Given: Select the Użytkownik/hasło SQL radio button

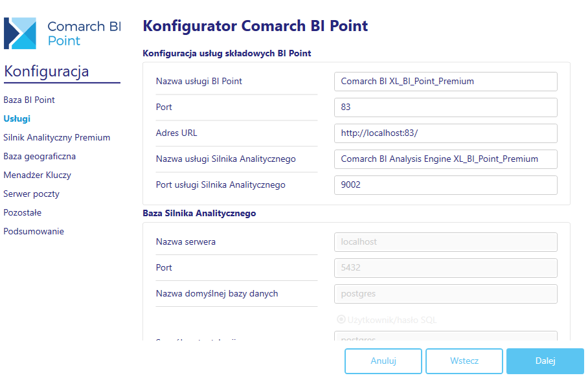Looking at the screenshot, I should 341,319.
